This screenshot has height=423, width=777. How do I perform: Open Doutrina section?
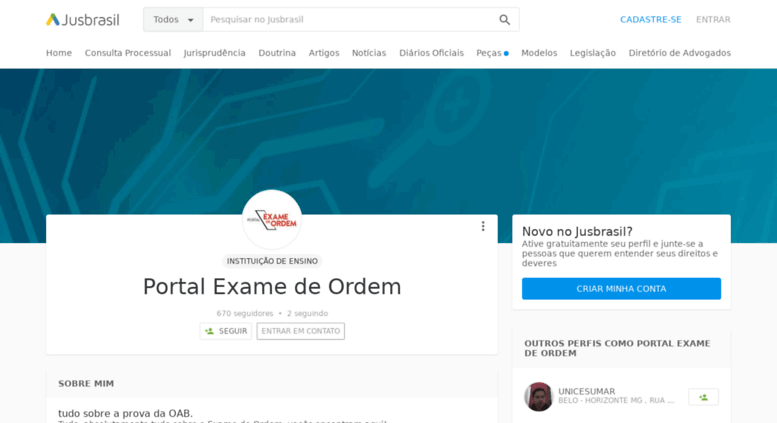277,53
